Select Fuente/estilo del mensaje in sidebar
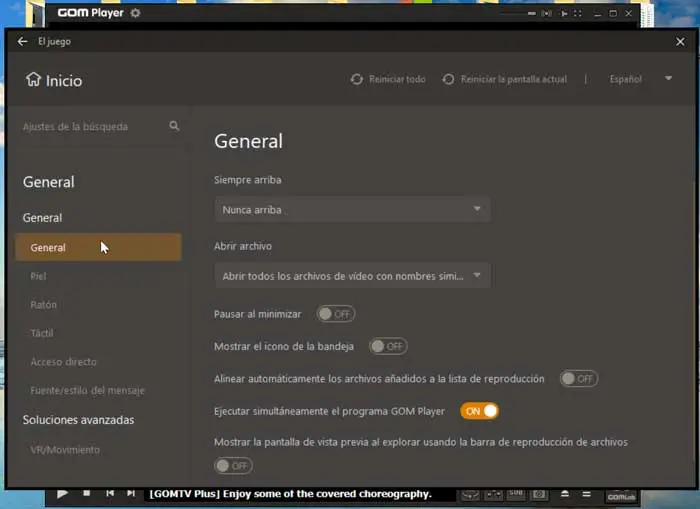This screenshot has height=509, width=700. pos(88,390)
